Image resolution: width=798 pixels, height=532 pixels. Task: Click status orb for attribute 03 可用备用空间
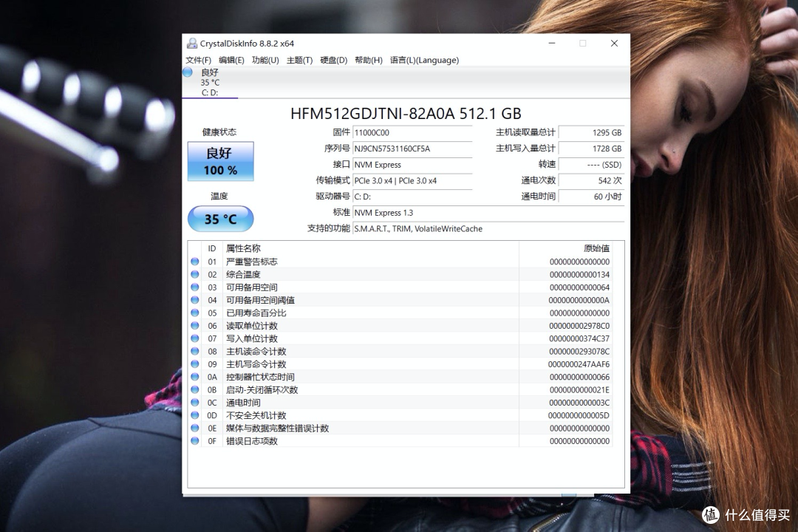(x=195, y=287)
